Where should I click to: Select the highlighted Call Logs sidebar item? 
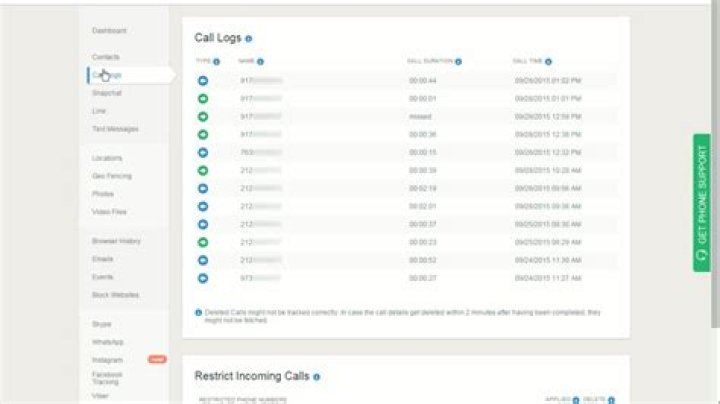pos(129,75)
